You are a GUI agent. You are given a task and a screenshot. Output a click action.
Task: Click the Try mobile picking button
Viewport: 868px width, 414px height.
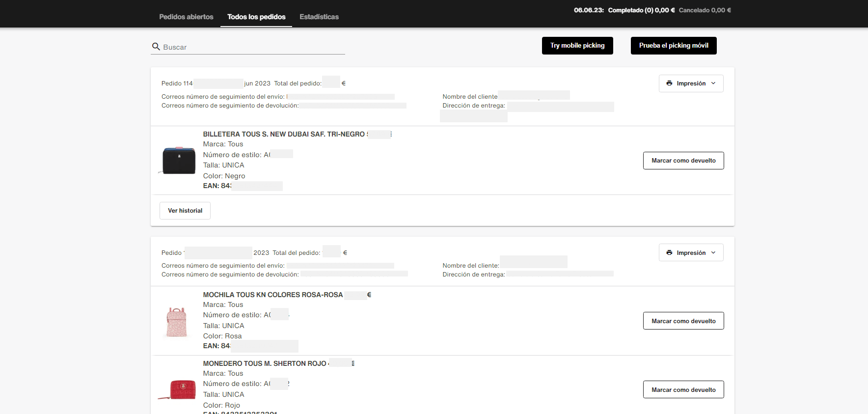577,46
